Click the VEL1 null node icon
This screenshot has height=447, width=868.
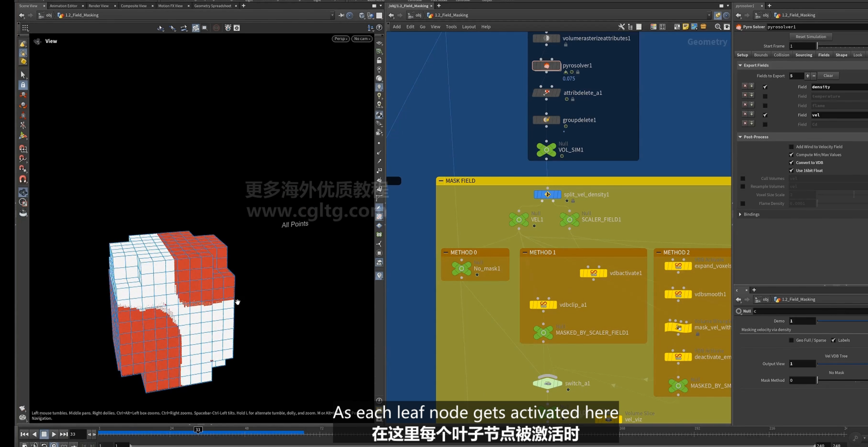(x=519, y=220)
